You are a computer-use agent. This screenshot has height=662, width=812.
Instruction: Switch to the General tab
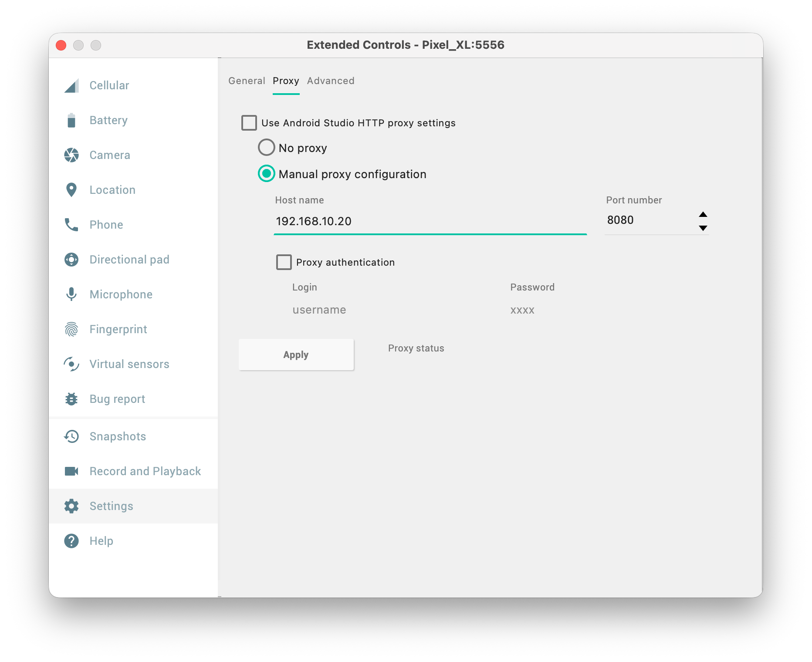pos(247,81)
